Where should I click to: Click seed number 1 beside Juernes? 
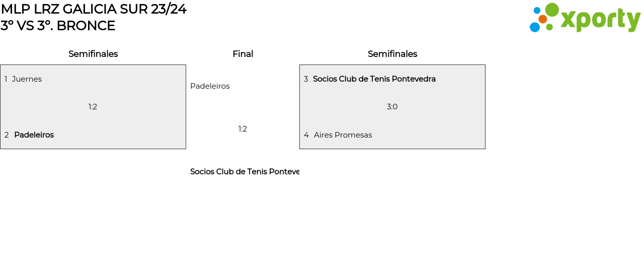coord(6,79)
